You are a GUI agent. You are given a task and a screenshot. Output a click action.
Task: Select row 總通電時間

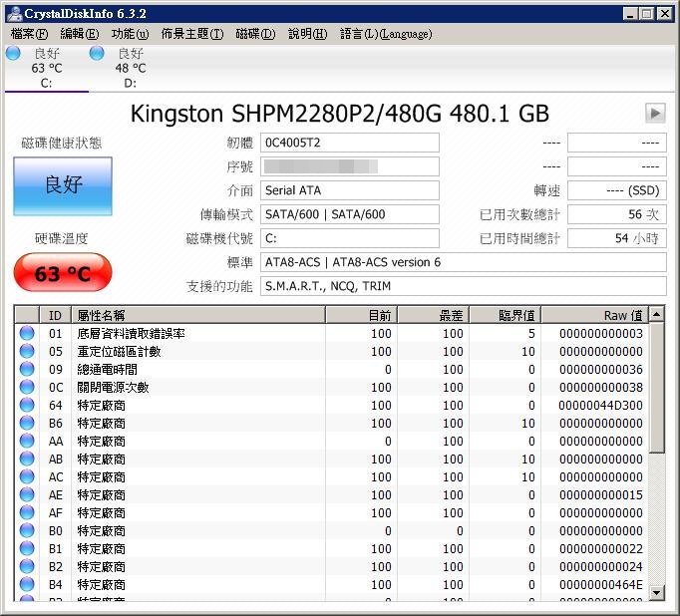click(x=331, y=369)
